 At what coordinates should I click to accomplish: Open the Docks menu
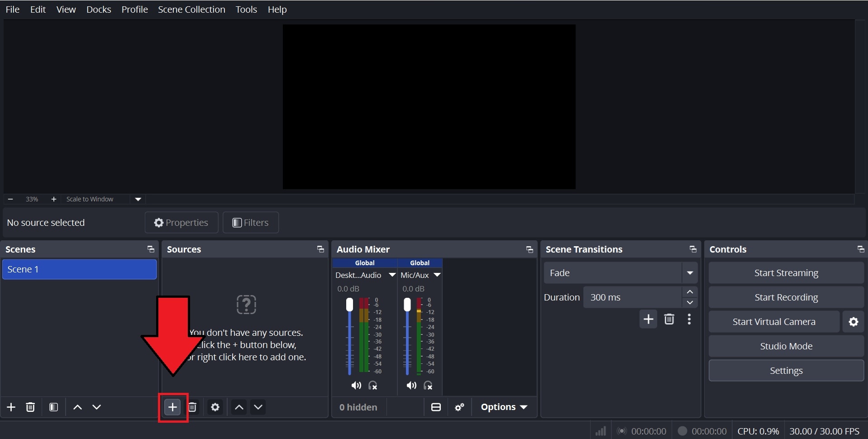[99, 10]
